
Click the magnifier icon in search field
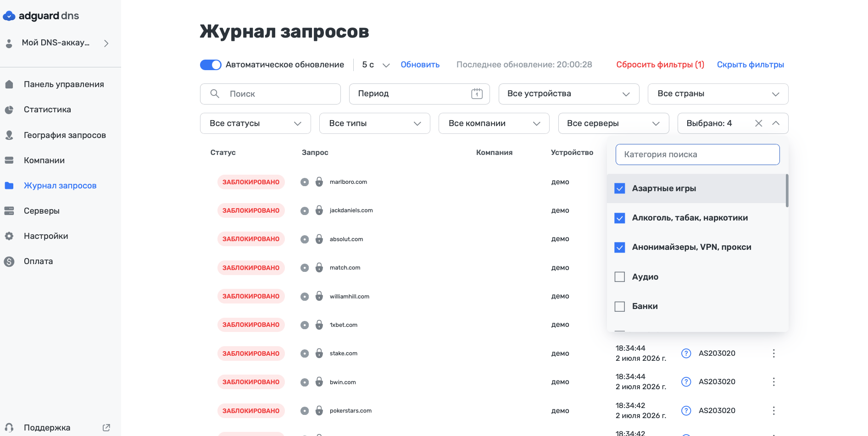(215, 94)
